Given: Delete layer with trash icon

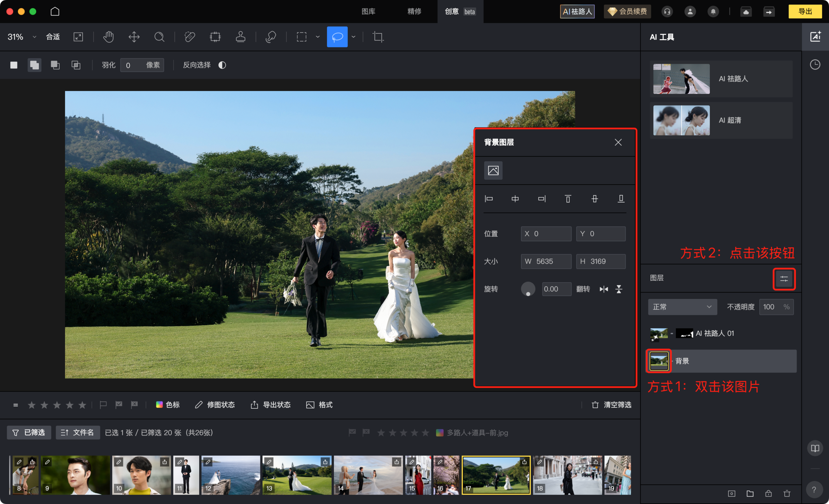Looking at the screenshot, I should pyautogui.click(x=787, y=493).
